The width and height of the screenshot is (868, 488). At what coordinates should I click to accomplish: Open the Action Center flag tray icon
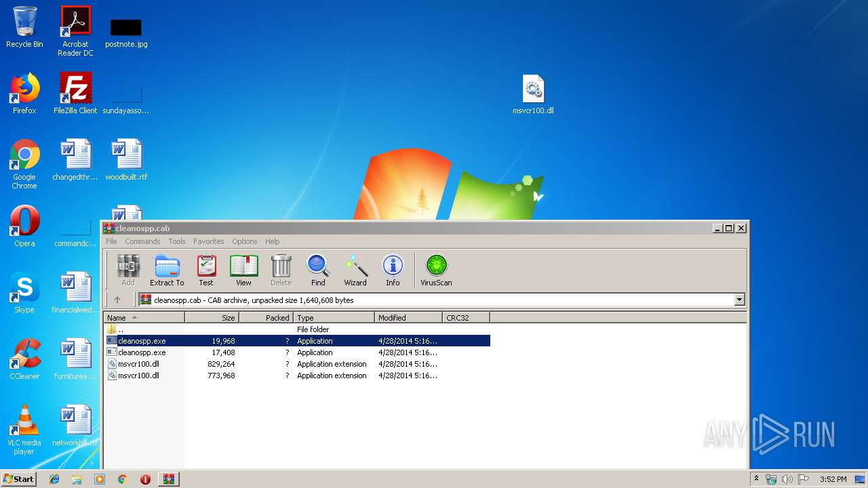(x=803, y=479)
